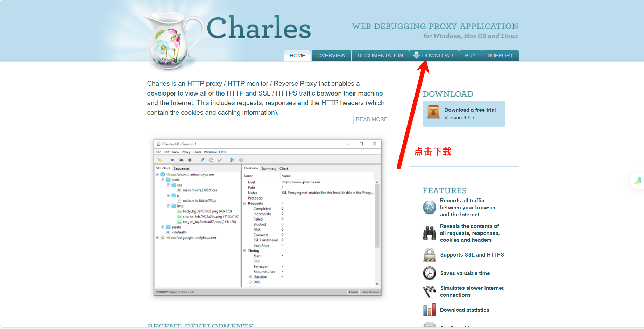
Task: Click the red Start Recording icon
Action: coord(172,160)
